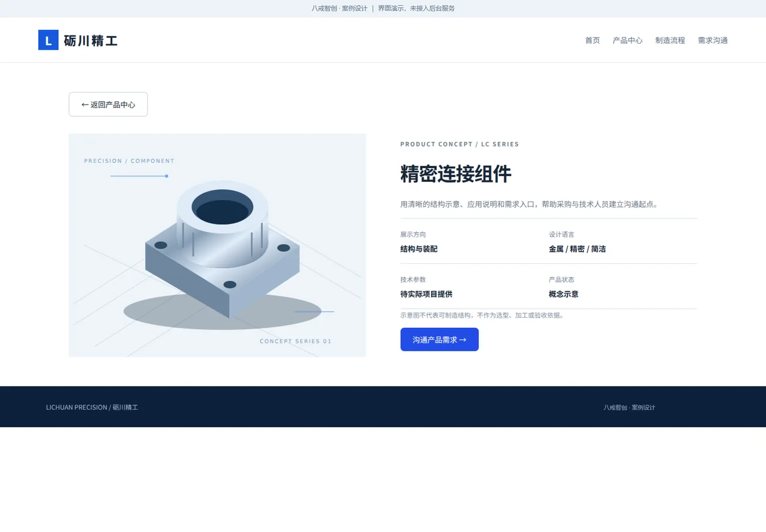766x532 pixels.
Task: Click the 砺川精工 brand name
Action: pyautogui.click(x=91, y=41)
